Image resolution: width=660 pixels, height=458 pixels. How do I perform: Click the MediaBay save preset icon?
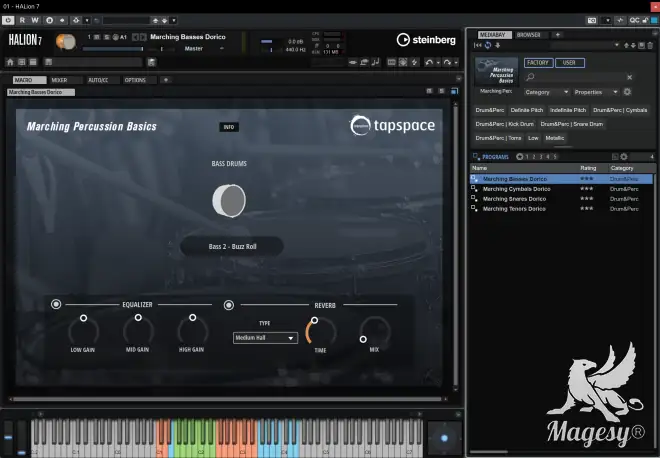tap(641, 45)
